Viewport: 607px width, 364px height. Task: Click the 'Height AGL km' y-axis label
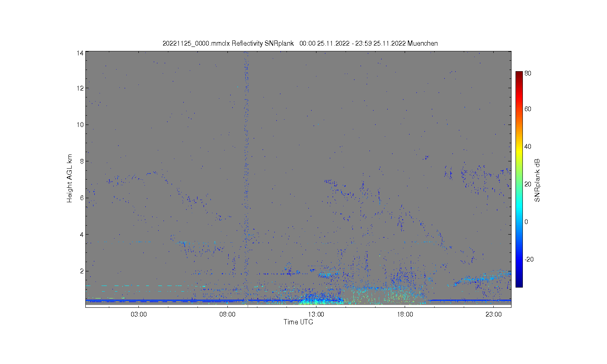pos(70,178)
